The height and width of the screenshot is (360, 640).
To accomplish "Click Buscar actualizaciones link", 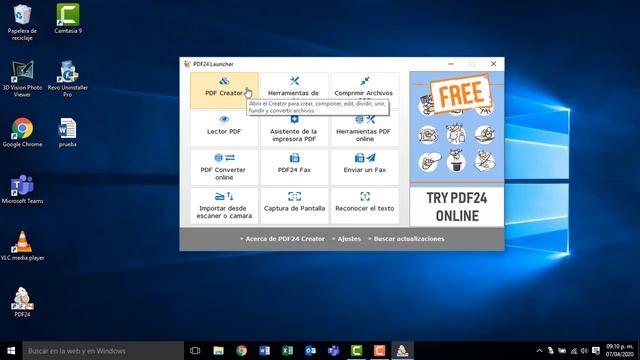I will [x=409, y=239].
